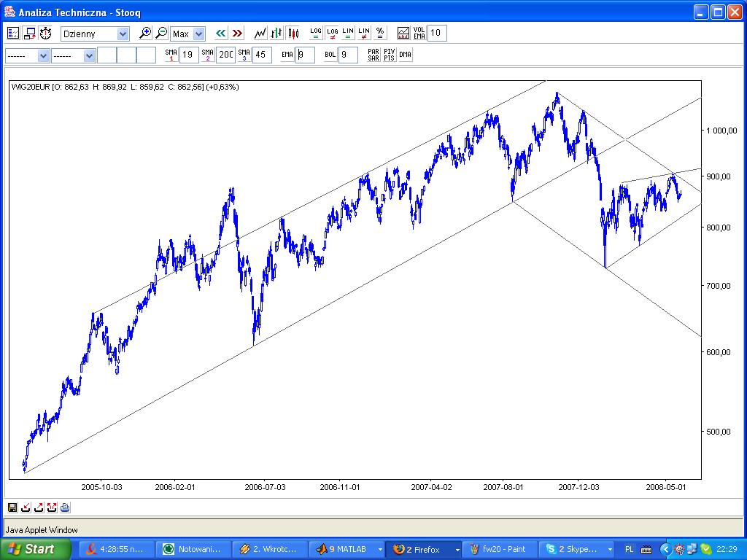Click the DMA indicator button
747x560 pixels.
click(405, 55)
